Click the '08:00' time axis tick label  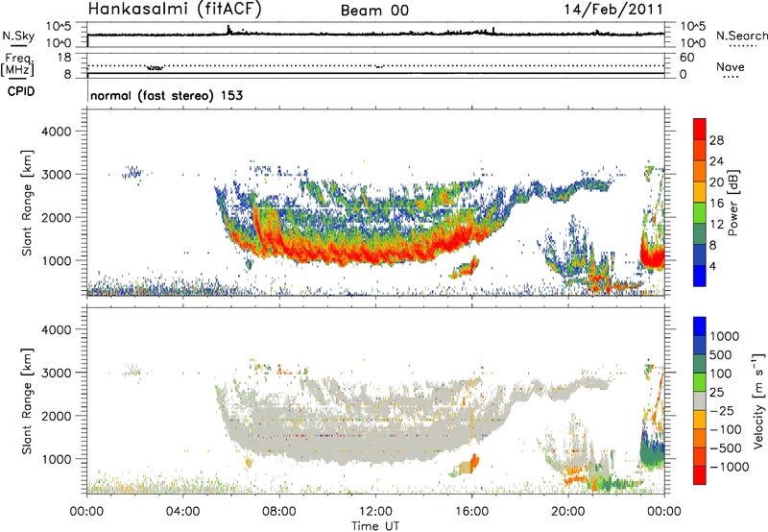279,512
